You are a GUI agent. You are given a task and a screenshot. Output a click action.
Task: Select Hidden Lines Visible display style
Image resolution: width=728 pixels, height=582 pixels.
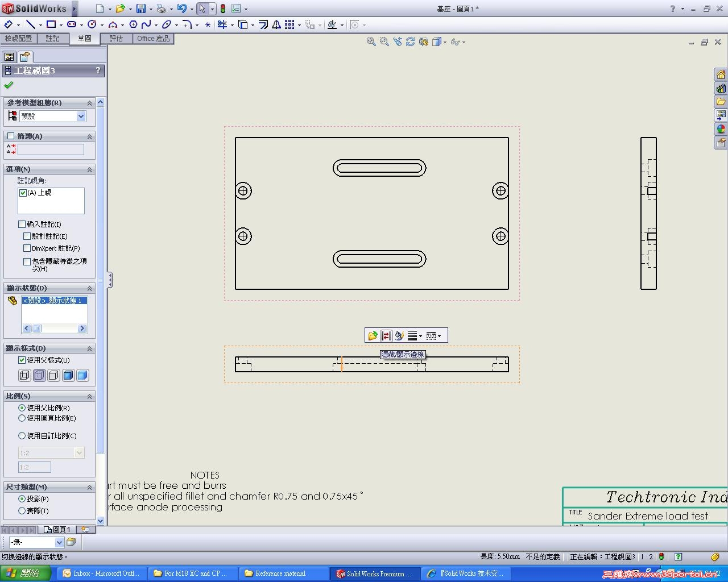tap(39, 375)
